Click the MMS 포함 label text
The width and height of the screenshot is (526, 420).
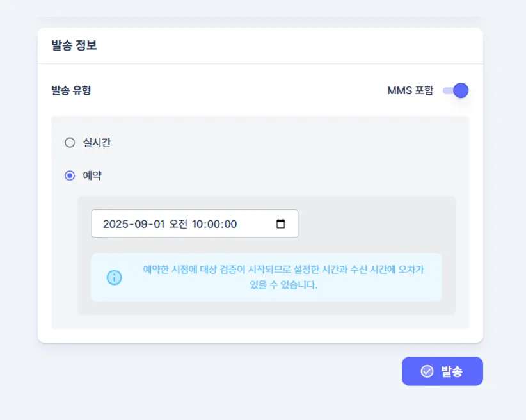pyautogui.click(x=410, y=90)
